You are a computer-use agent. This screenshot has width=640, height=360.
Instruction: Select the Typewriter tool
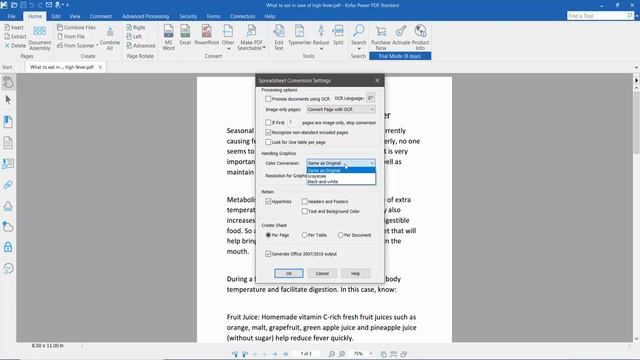coord(300,35)
